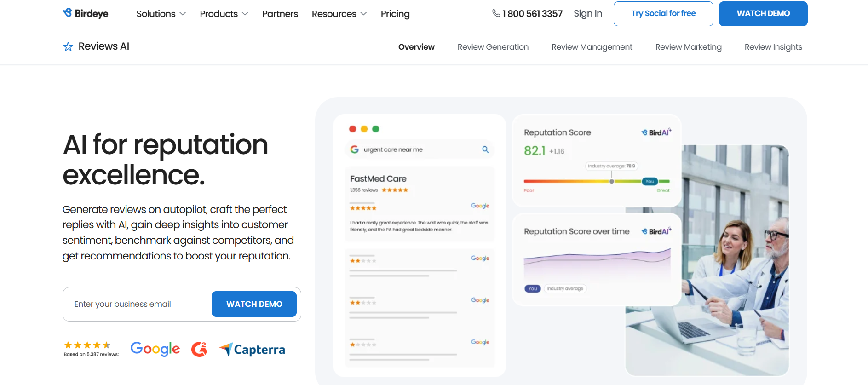Click the FastMed Care listing title

378,179
